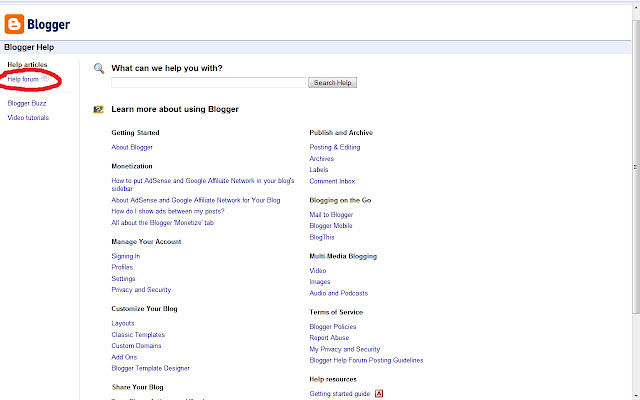This screenshot has height=400, width=640.
Task: Click the Blogging on the Go heading
Action: pos(340,200)
